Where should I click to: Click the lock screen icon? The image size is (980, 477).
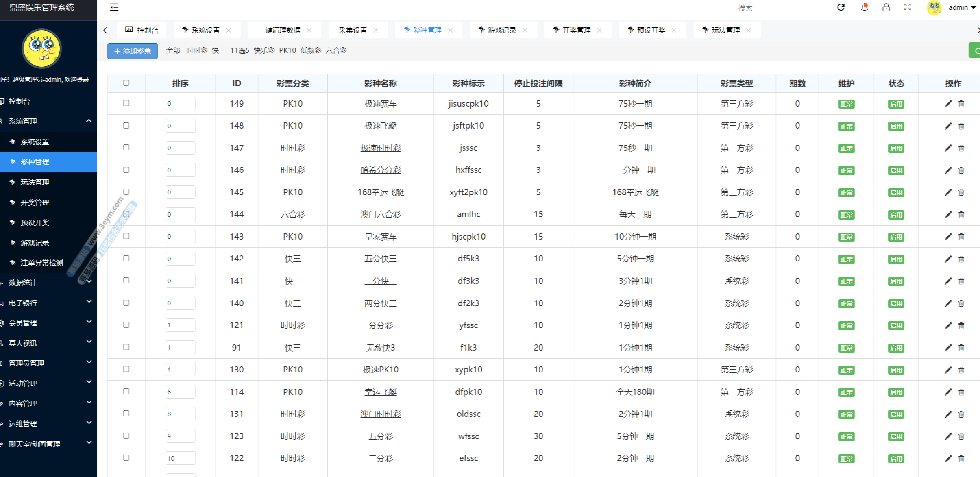tap(886, 7)
